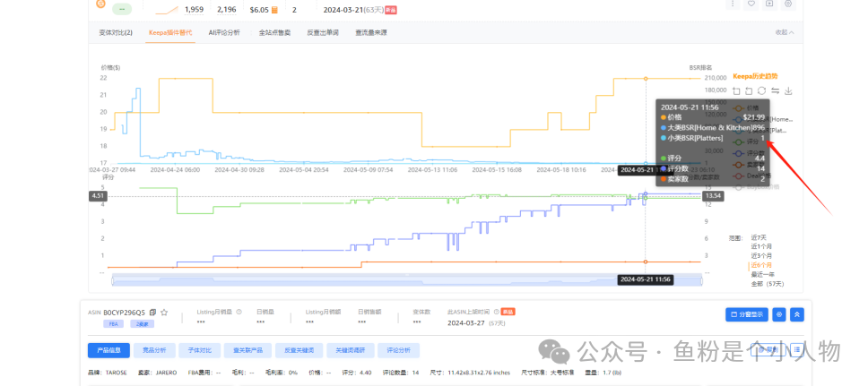Click the right handle of chart range slider

[701, 279]
